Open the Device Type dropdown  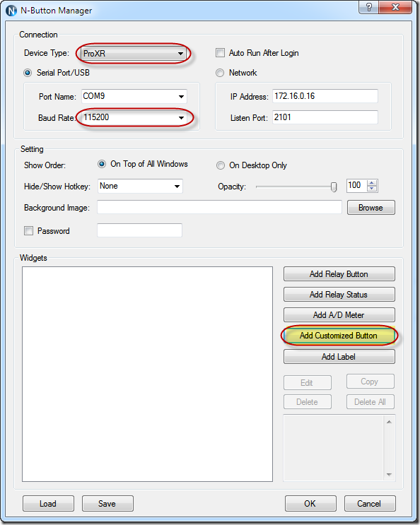[x=134, y=54]
